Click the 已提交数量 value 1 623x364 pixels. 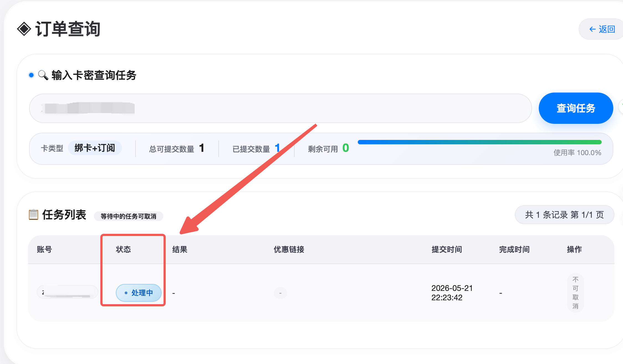coord(277,148)
